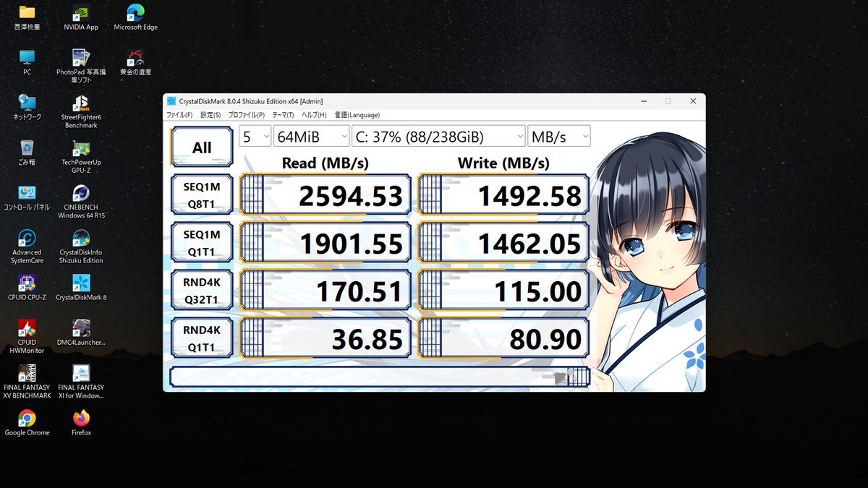
Task: Launch Advanced SystemCare from the desktop
Action: pos(27,246)
